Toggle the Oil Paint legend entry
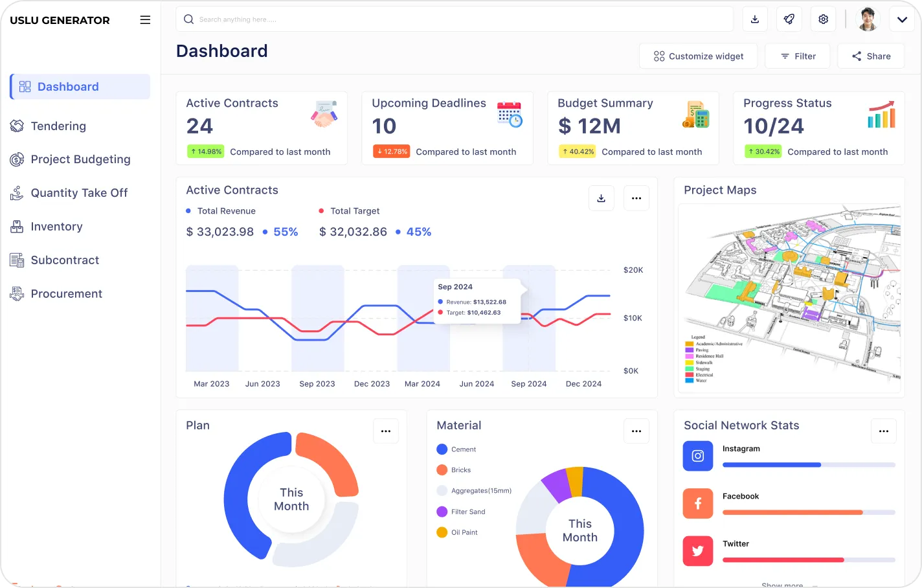Viewport: 922px width, 588px height. pyautogui.click(x=457, y=532)
